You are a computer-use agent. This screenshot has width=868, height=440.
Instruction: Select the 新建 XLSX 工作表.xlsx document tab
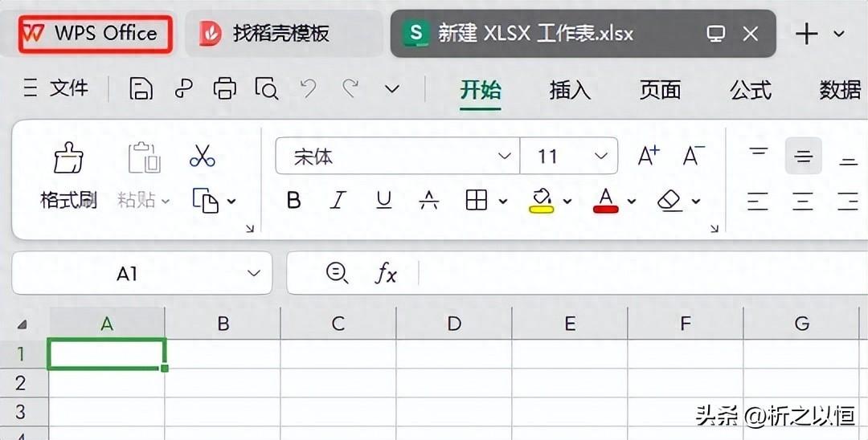tap(583, 34)
